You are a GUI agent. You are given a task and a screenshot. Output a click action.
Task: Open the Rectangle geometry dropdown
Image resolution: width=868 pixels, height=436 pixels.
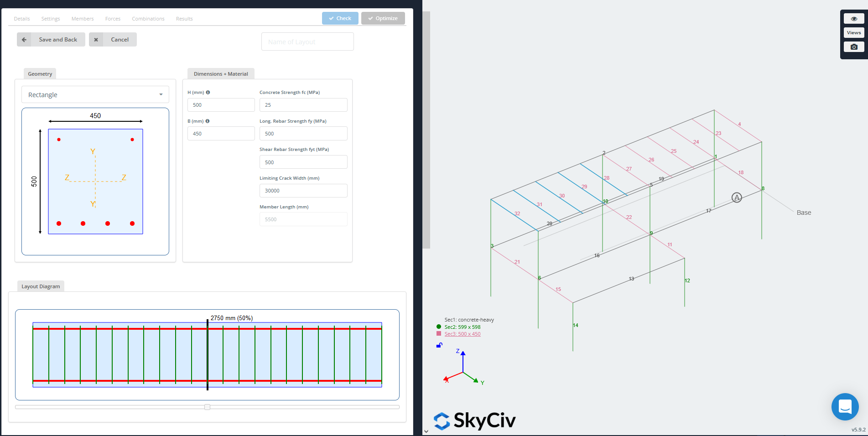[x=95, y=94]
